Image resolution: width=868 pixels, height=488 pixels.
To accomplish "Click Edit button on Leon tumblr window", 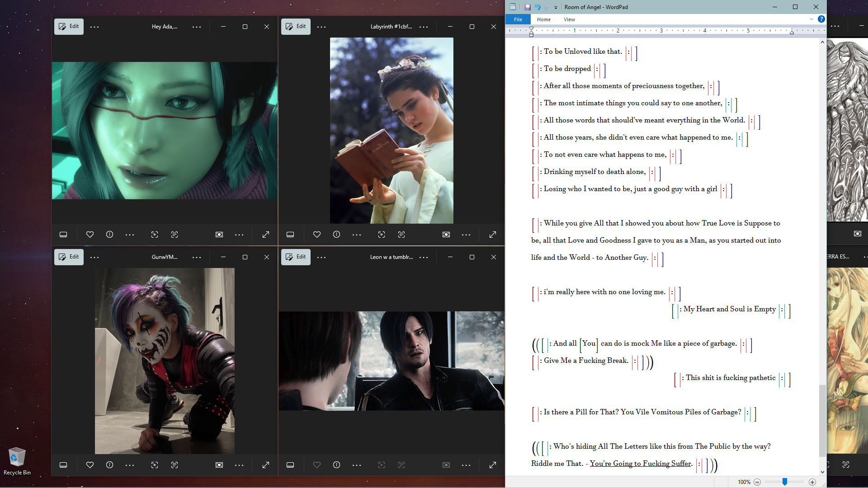I will point(296,257).
